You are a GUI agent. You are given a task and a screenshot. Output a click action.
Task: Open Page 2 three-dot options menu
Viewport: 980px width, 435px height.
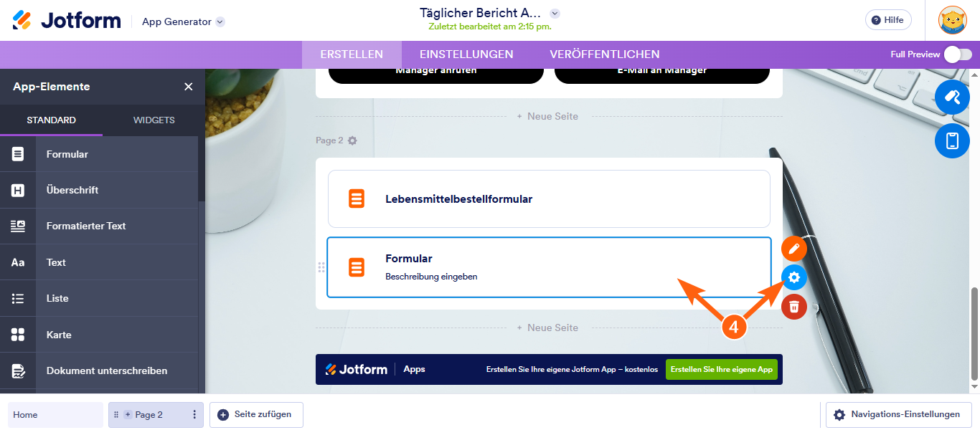(194, 415)
